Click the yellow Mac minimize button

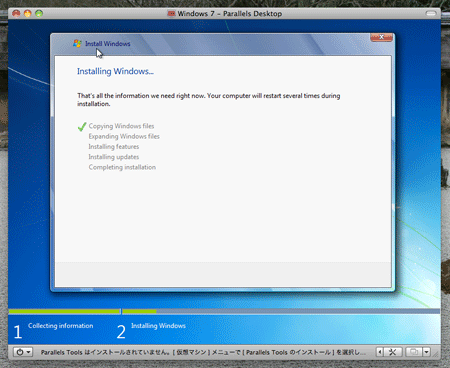[x=27, y=13]
